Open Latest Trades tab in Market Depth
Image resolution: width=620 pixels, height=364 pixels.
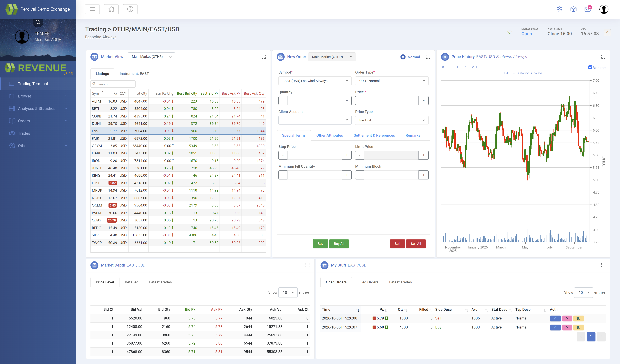160,282
